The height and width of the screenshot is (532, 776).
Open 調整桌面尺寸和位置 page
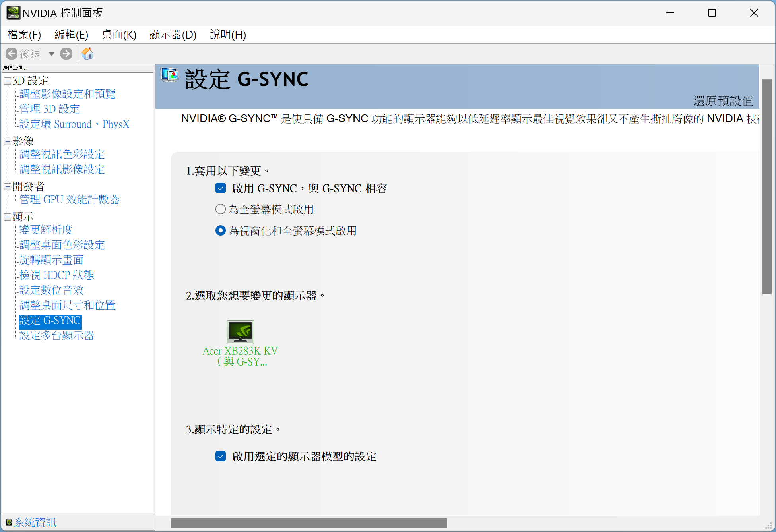[67, 305]
